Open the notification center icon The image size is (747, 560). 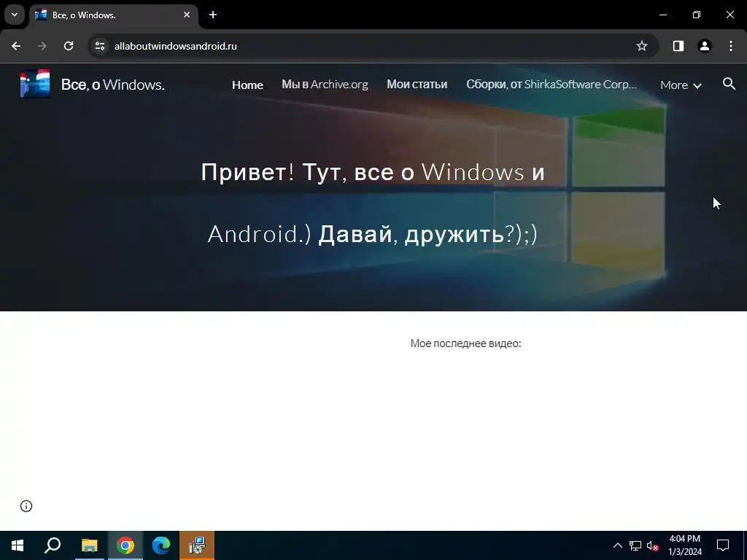tap(723, 545)
